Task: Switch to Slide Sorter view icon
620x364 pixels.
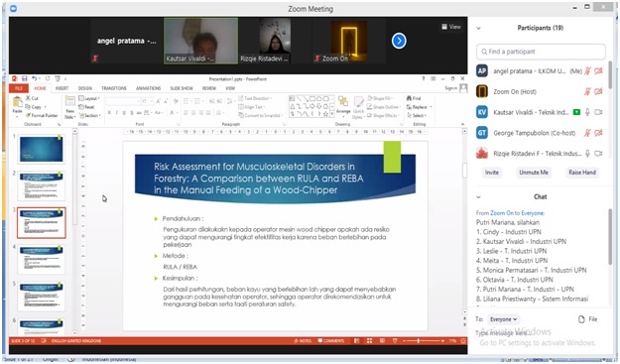Action: click(369, 340)
